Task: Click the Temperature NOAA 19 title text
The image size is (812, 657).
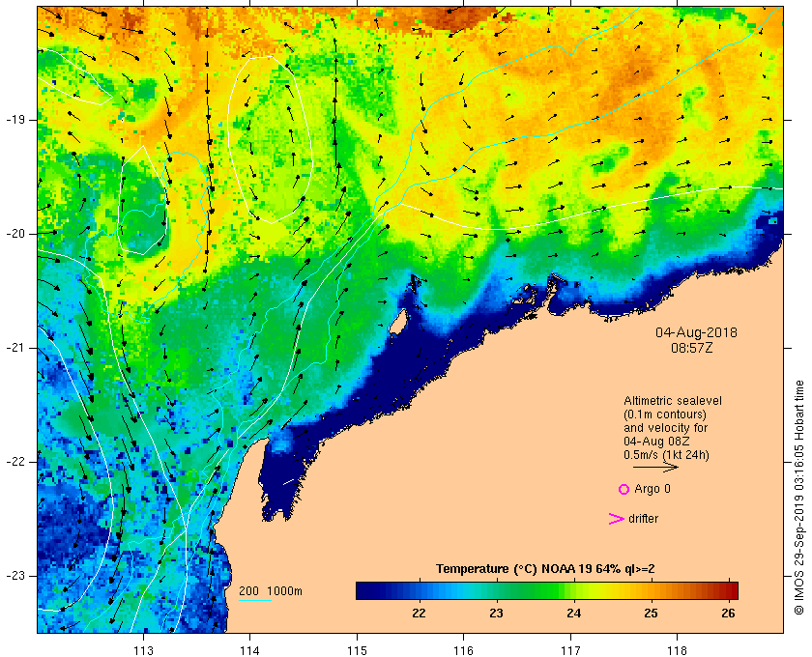Action: coord(545,569)
